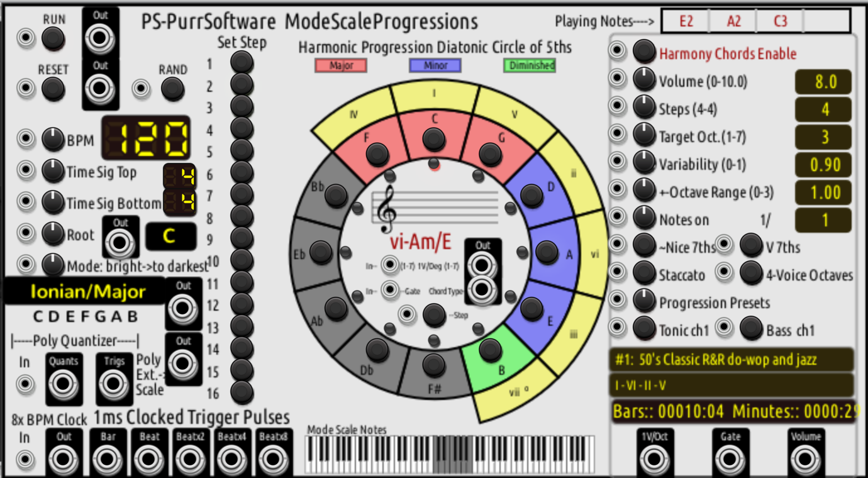The width and height of the screenshot is (868, 478).
Task: Toggle Harmony Chords Enable
Action: tap(644, 51)
